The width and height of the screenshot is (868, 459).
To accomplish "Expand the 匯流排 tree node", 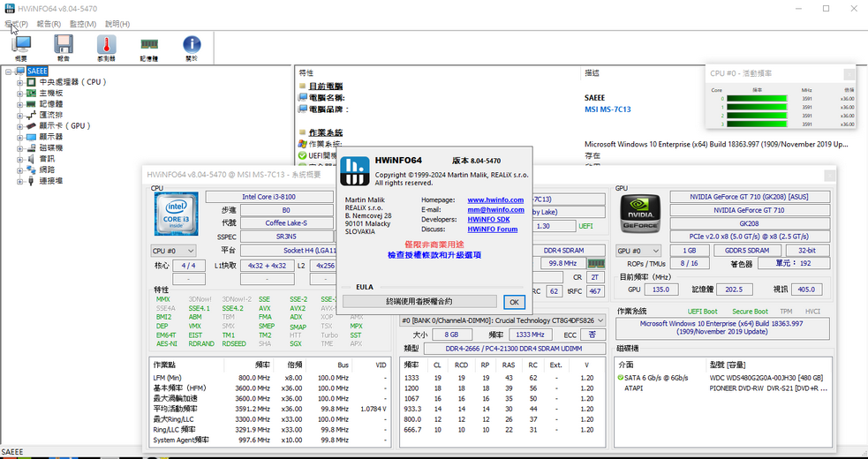I will [x=20, y=115].
